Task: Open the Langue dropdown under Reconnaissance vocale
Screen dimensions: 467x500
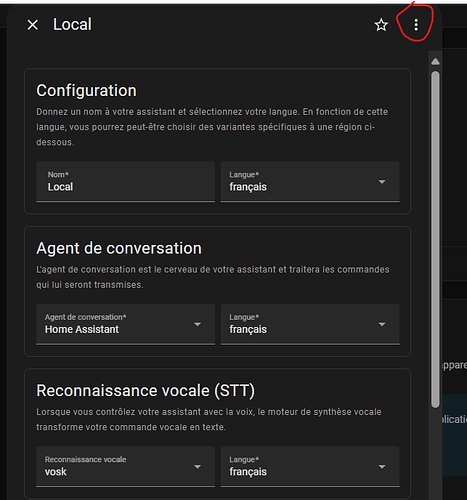Action: 310,467
